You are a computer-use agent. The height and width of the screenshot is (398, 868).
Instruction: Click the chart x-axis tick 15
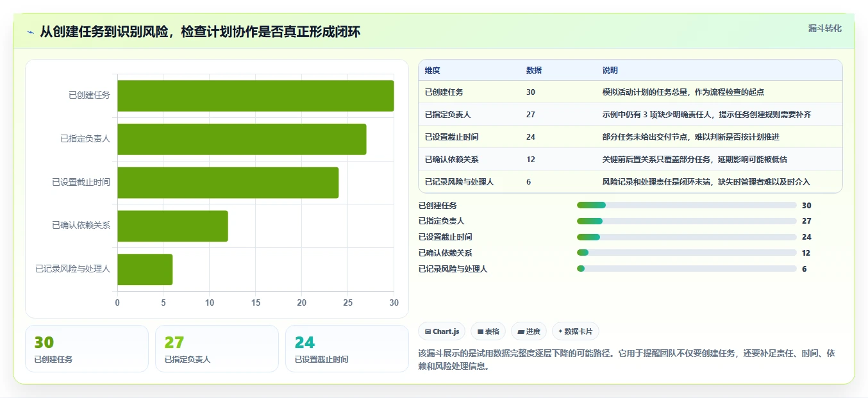point(256,303)
